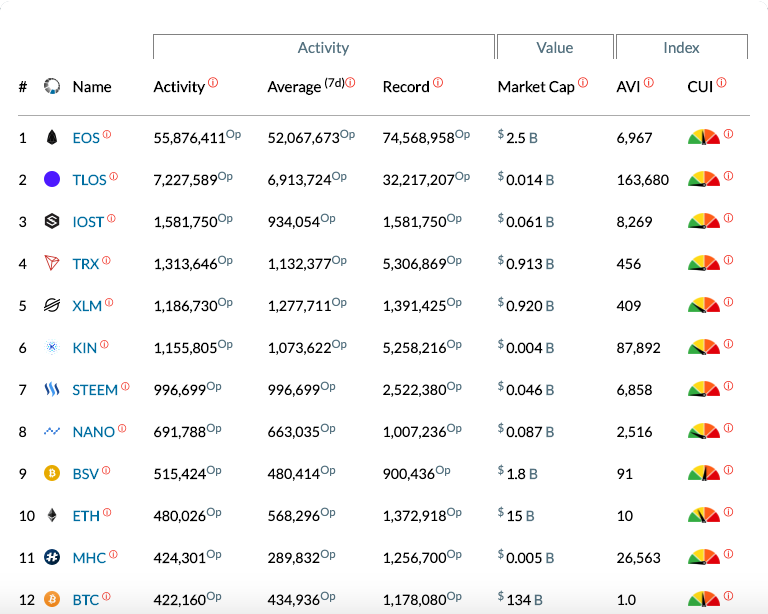Viewport: 768px width, 614px height.
Task: Open the BSV coin link
Action: [86, 474]
